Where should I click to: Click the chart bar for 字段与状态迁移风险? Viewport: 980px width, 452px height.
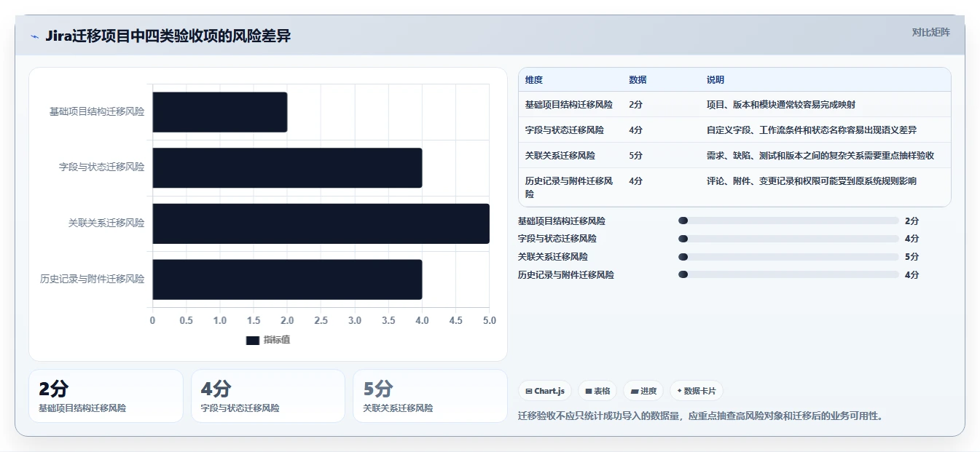[287, 167]
